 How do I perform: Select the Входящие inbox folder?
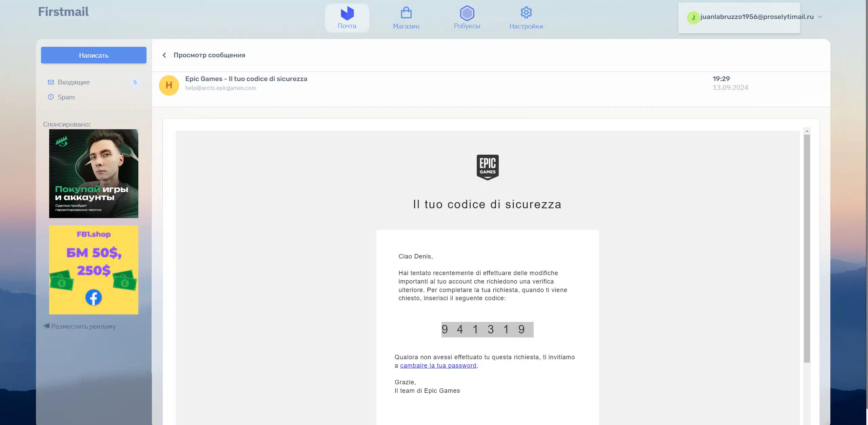tap(74, 82)
